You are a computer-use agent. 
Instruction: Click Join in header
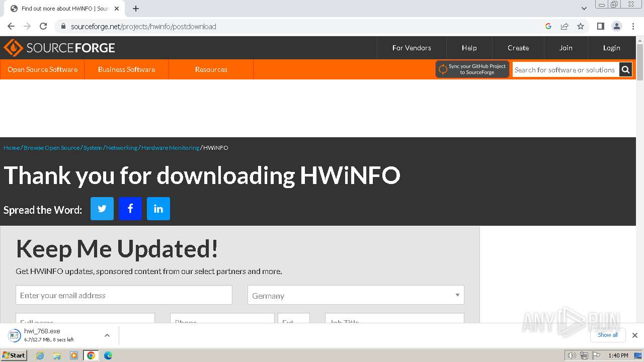[x=566, y=48]
